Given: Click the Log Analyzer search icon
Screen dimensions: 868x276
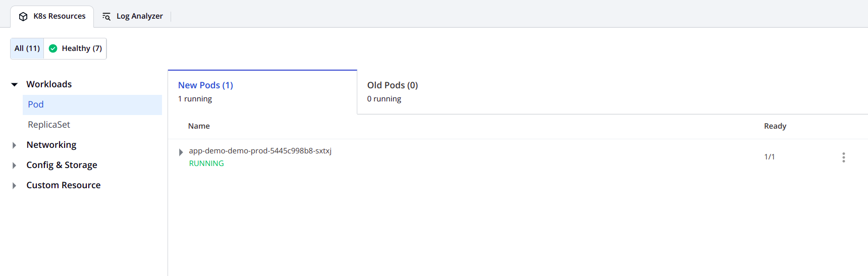Looking at the screenshot, I should [106, 17].
